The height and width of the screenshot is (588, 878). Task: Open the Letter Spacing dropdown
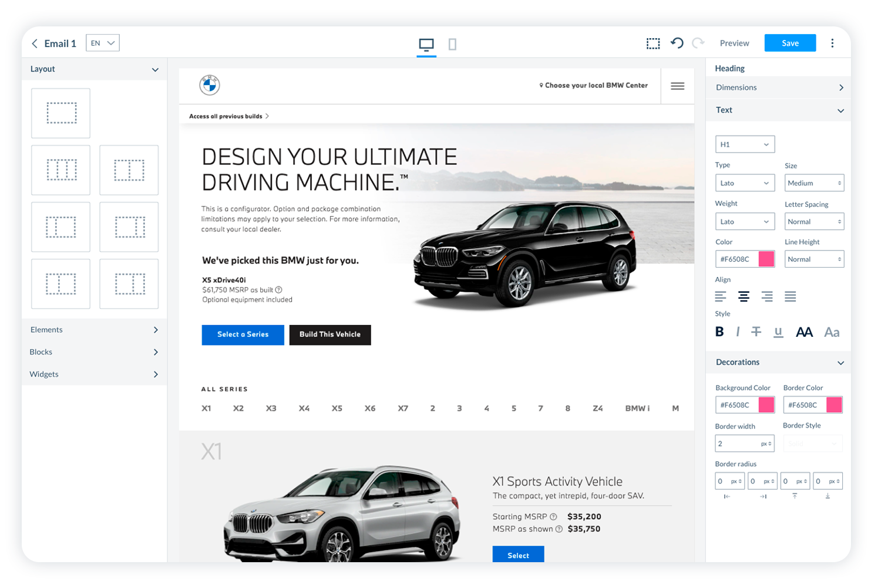[814, 222]
